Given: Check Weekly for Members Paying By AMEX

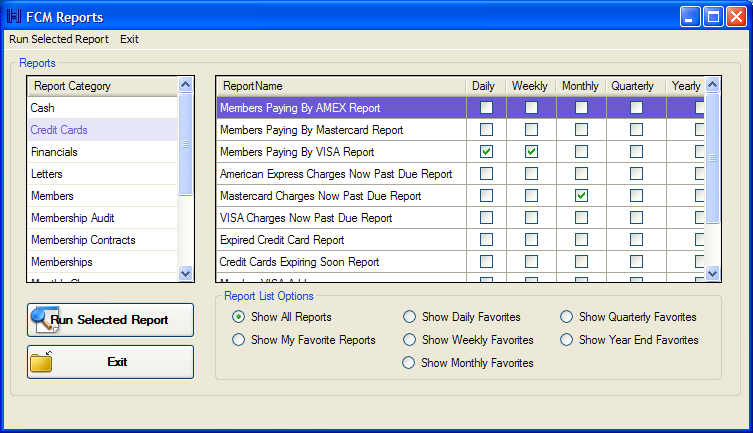Looking at the screenshot, I should point(531,108).
